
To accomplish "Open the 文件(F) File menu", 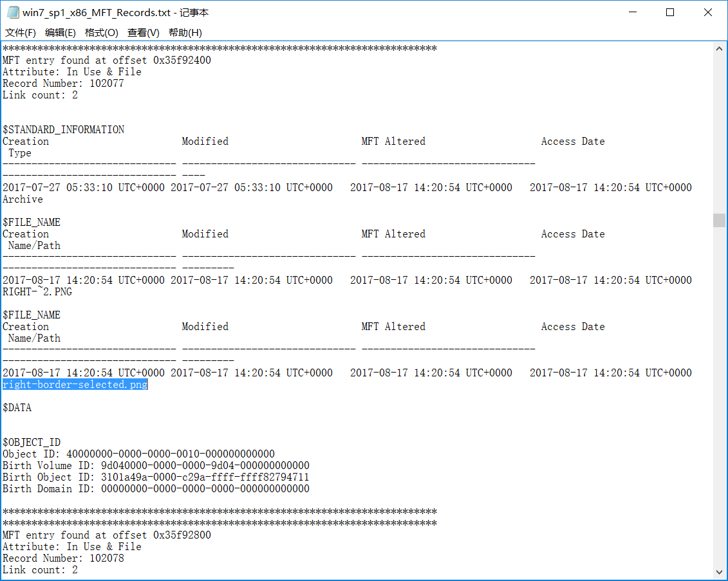I will pyautogui.click(x=20, y=32).
